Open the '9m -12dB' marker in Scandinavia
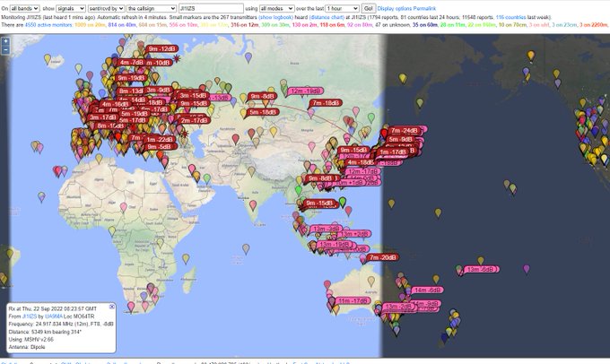Screen dimensions: 610x364 (162, 48)
